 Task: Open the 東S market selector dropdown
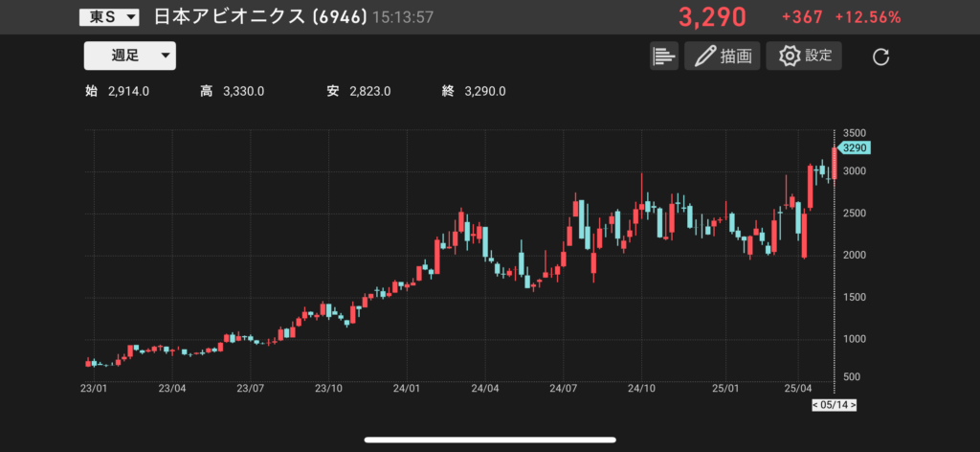109,17
